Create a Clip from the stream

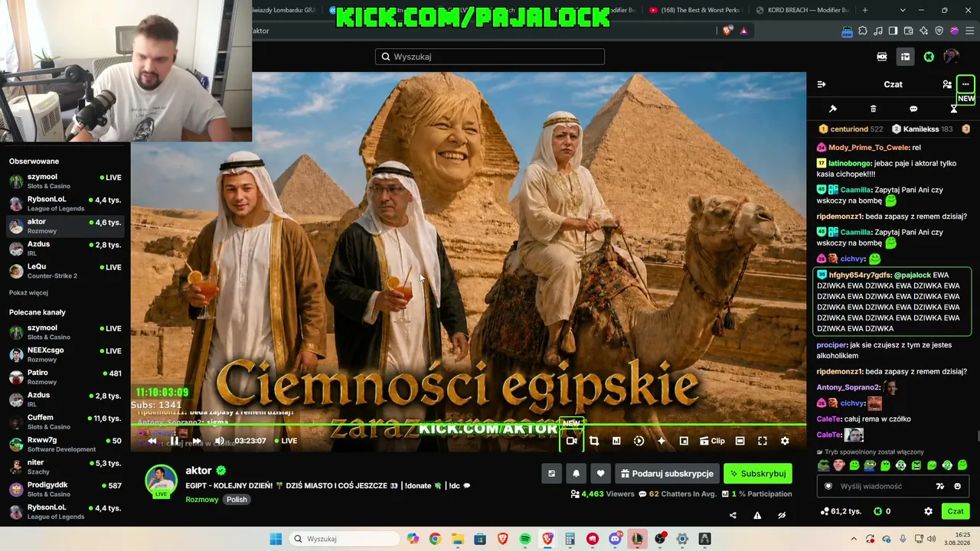(712, 441)
